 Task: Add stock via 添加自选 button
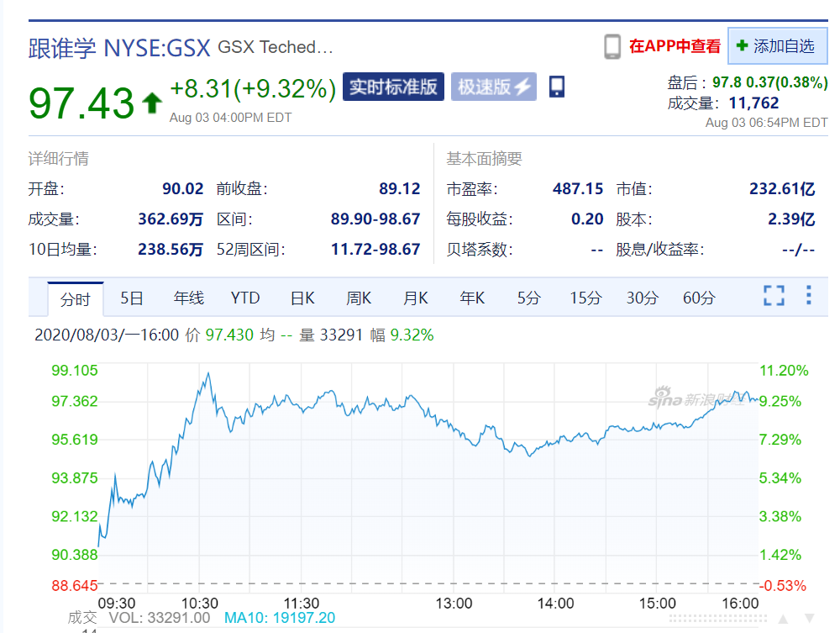[x=777, y=46]
